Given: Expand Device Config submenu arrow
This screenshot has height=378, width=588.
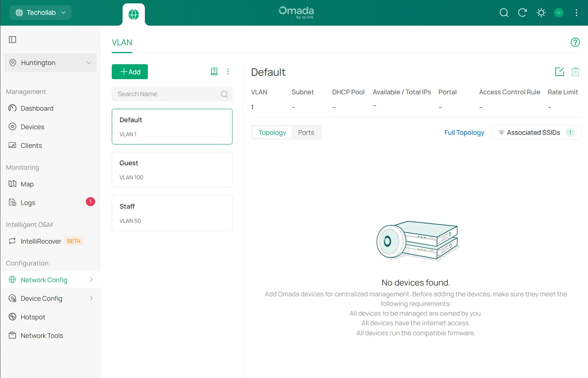Looking at the screenshot, I should click(x=91, y=298).
